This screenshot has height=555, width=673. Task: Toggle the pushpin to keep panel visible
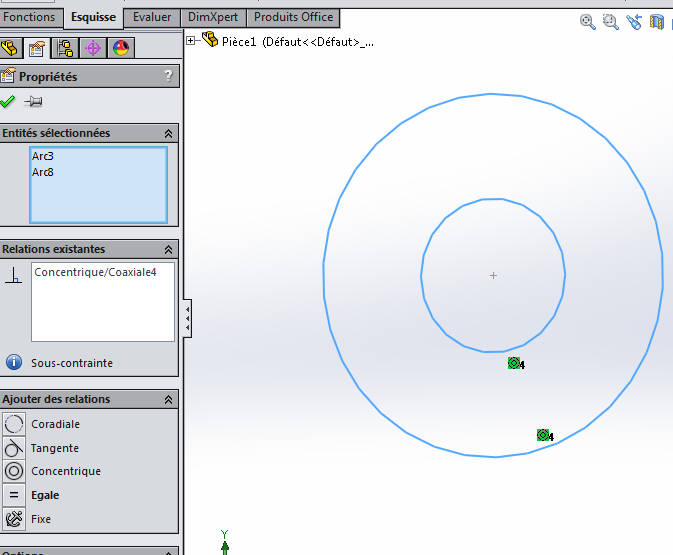click(33, 102)
